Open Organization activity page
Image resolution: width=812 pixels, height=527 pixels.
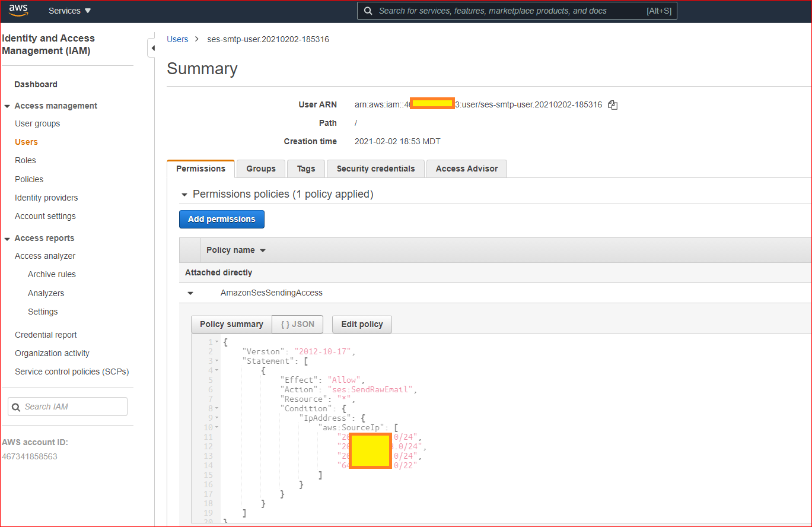click(52, 353)
